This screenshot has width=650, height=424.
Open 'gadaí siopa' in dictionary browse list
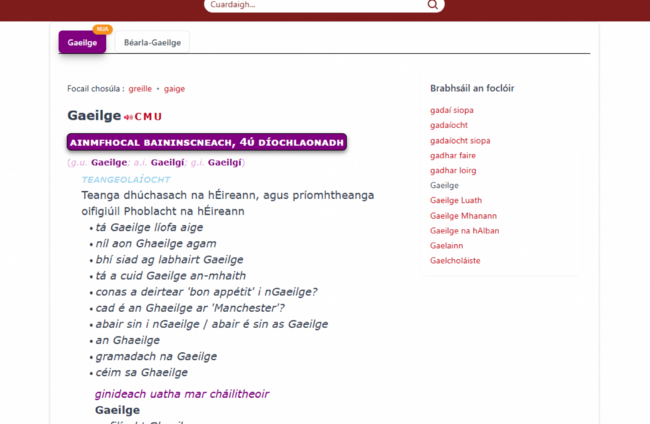pyautogui.click(x=452, y=110)
